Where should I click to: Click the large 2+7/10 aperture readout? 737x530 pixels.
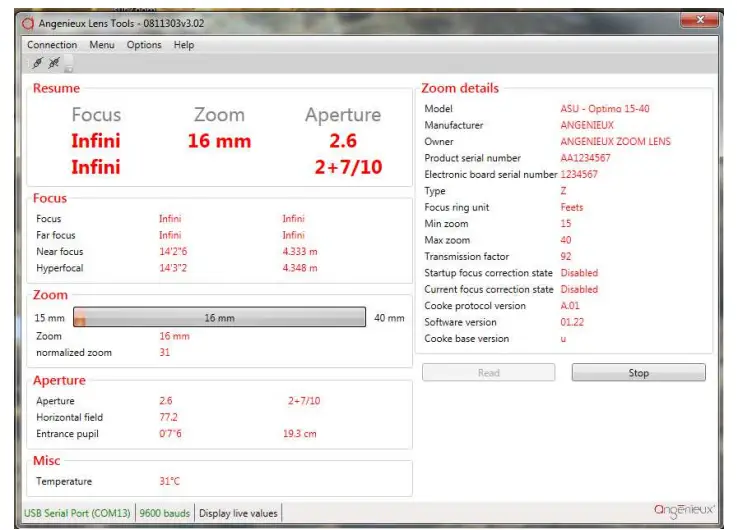coord(348,167)
